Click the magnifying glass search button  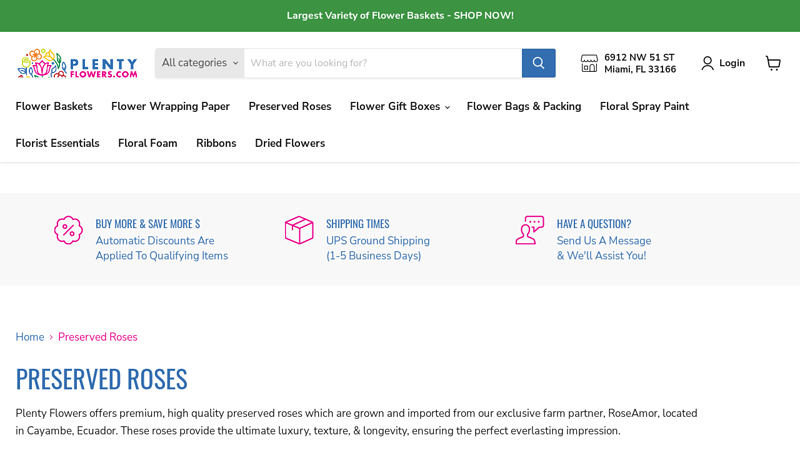click(x=538, y=63)
